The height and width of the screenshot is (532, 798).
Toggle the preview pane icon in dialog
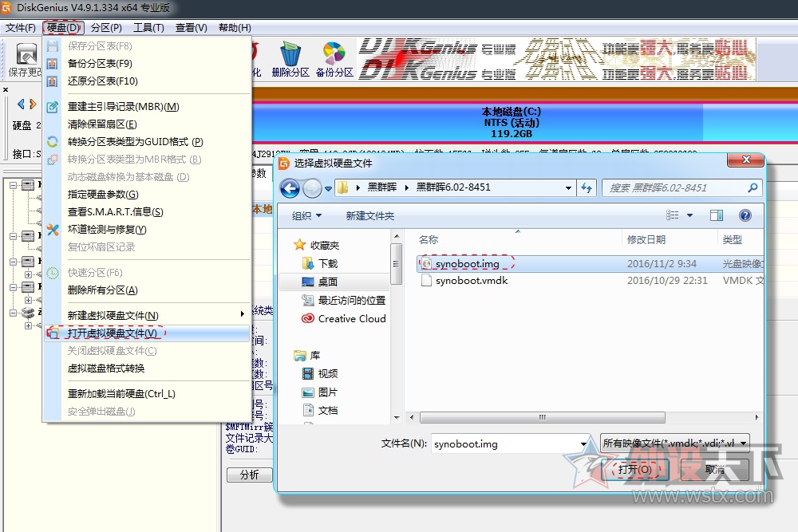pyautogui.click(x=717, y=215)
